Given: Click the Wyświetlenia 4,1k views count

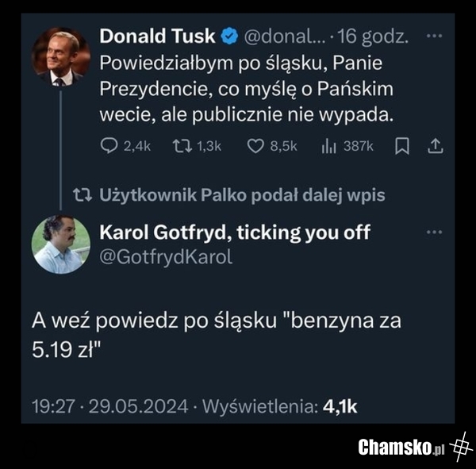Looking at the screenshot, I should click(x=281, y=406).
